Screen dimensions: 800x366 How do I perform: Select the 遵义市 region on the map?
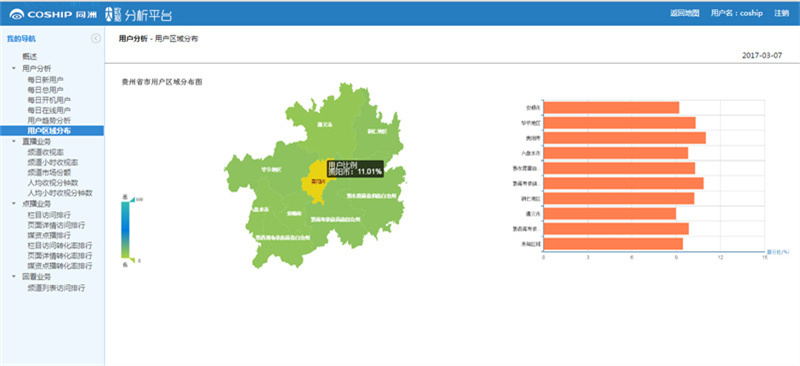pos(324,124)
